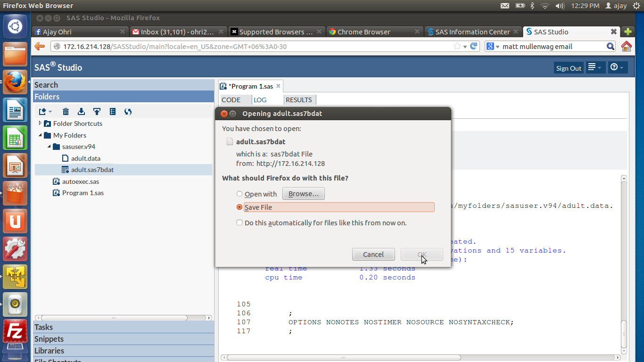Expand the Folder Shortcuts tree node
The width and height of the screenshot is (644, 362).
pyautogui.click(x=40, y=123)
